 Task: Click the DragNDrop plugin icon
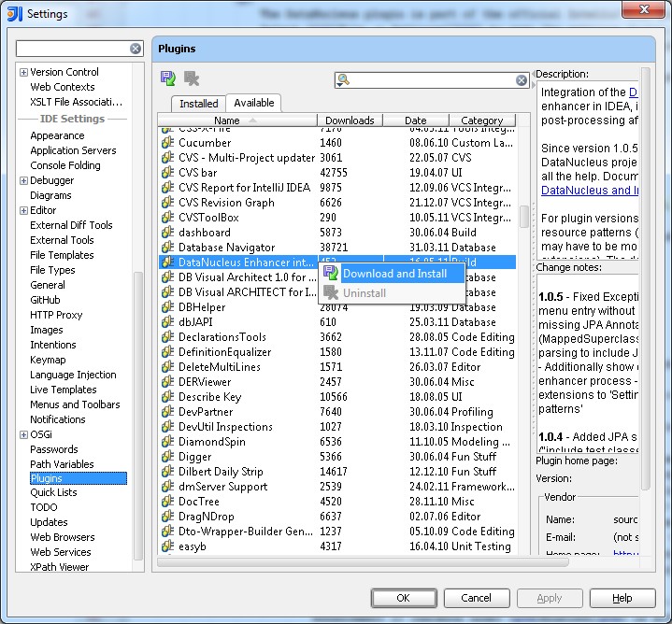point(167,516)
